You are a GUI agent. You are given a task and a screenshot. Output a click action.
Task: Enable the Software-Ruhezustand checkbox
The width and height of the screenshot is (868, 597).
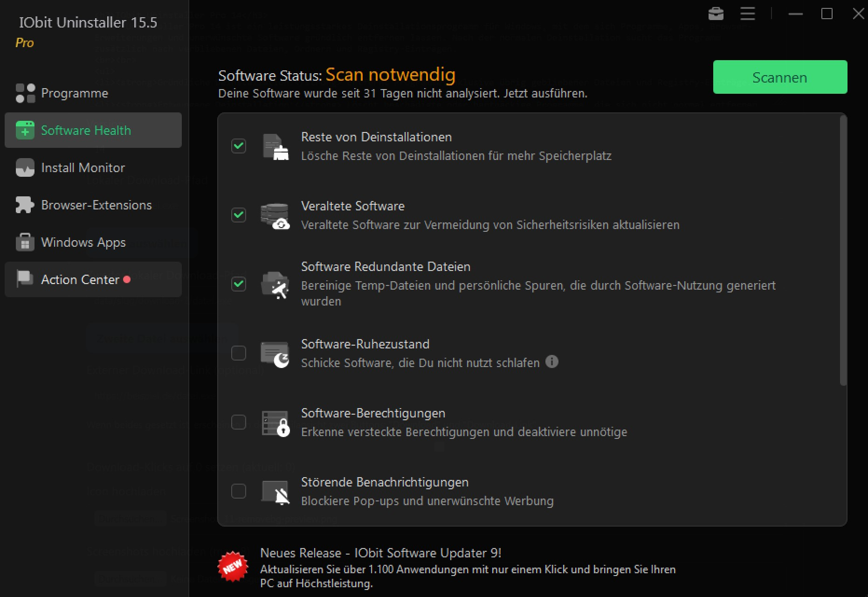coord(239,353)
